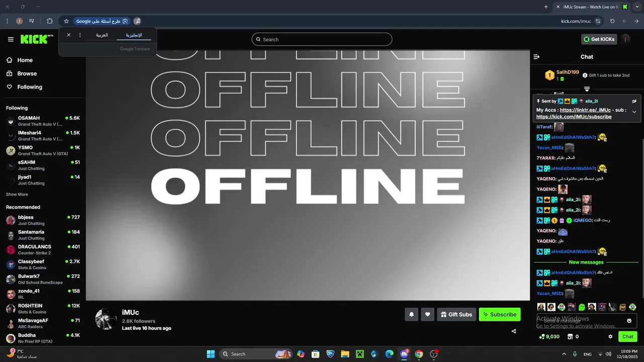Open Minecraft from the taskbar
Viewport: 644px width, 362px height.
(360, 354)
